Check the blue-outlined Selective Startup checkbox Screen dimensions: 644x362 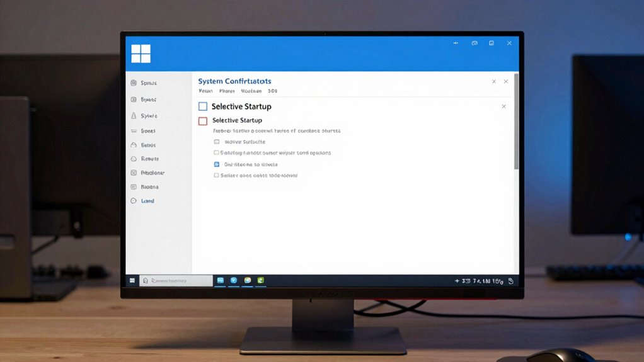pyautogui.click(x=202, y=107)
